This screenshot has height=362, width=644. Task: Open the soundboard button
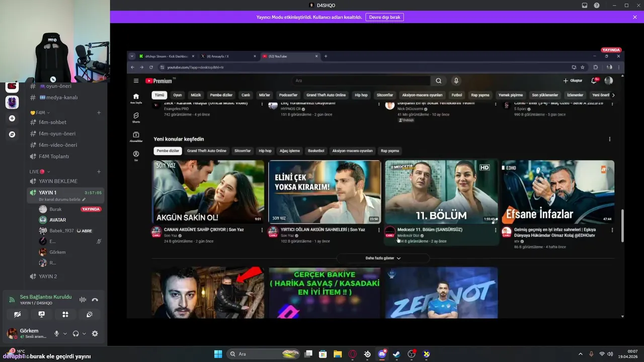(89, 314)
